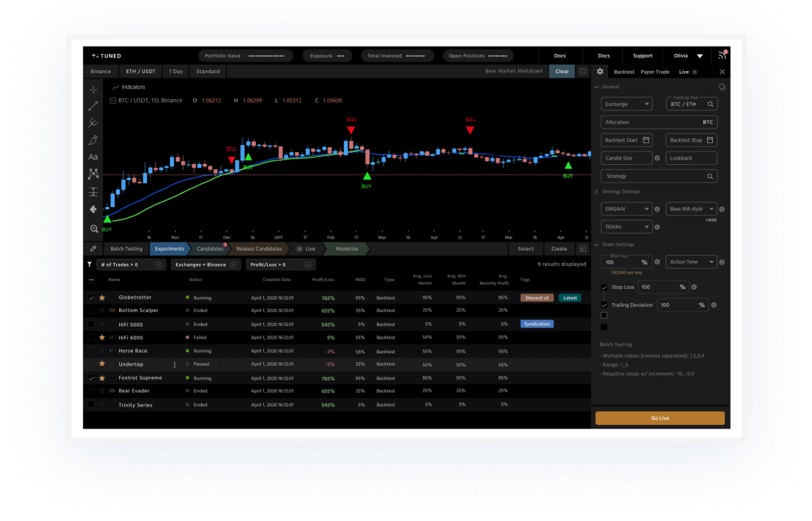The height and width of the screenshot is (521, 812).
Task: Select the Aa text annotation tool
Action: tap(93, 157)
